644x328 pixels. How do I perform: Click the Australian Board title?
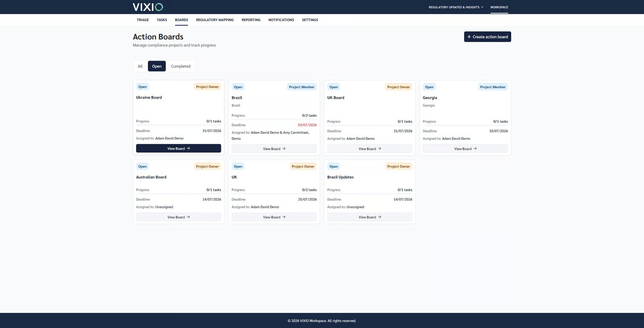click(x=151, y=177)
